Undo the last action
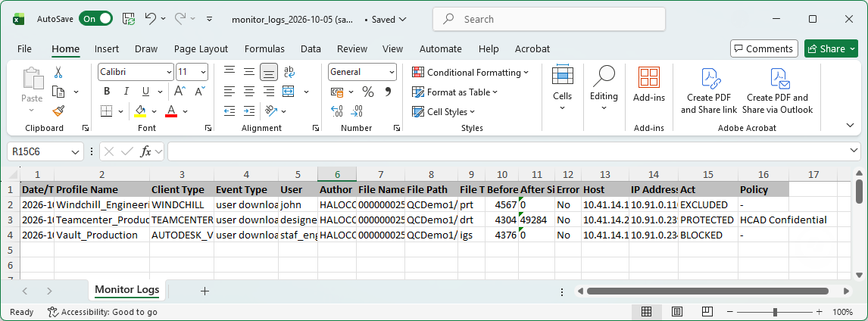This screenshot has width=868, height=321. 150,19
